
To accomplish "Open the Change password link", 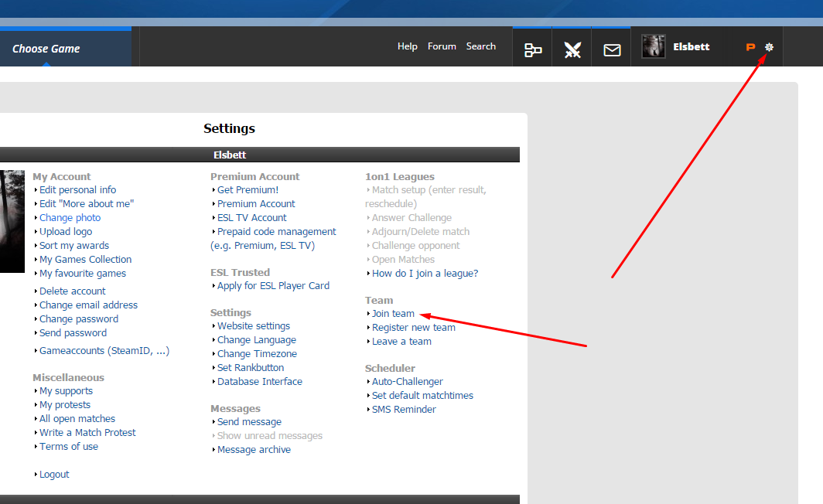I will pos(79,319).
